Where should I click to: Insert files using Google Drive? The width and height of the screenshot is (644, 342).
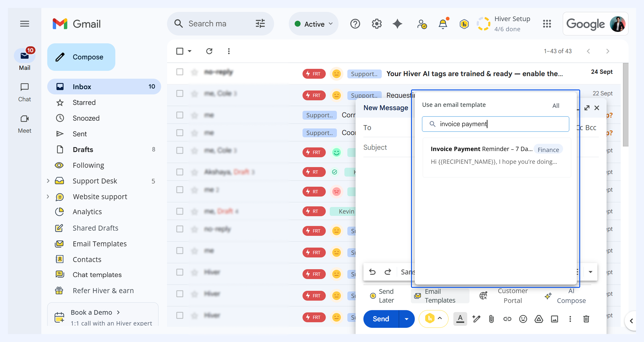click(x=539, y=319)
